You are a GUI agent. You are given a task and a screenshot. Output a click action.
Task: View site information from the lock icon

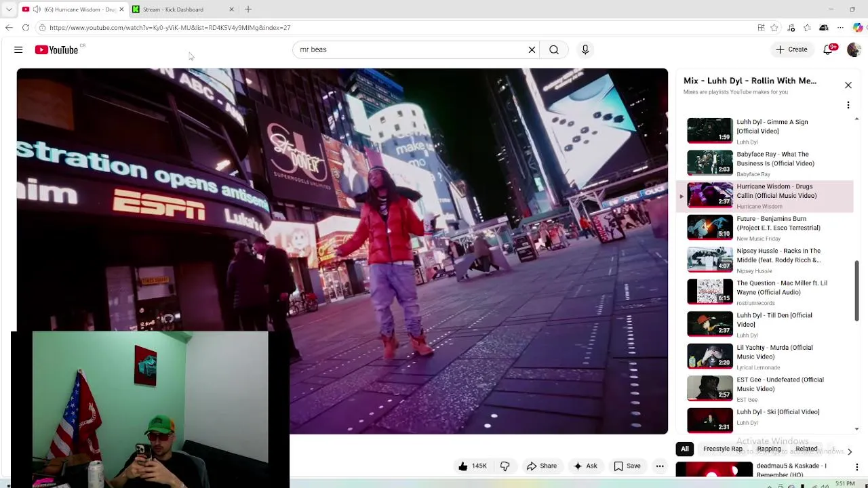[x=42, y=28]
